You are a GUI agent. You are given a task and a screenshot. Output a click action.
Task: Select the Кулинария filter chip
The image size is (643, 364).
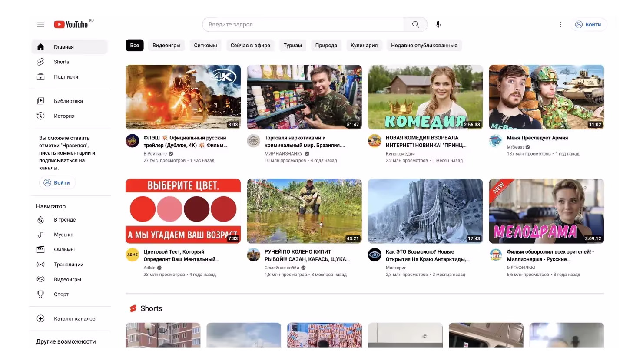click(364, 45)
